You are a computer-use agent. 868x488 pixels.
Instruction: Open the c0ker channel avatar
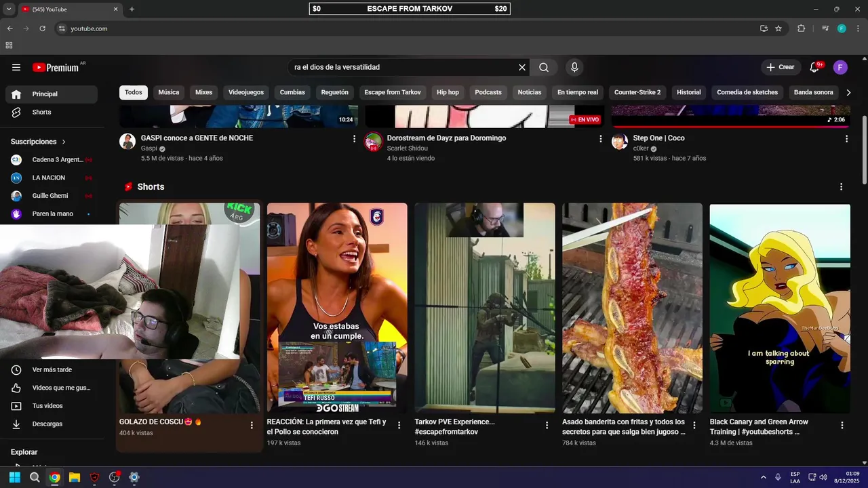point(620,141)
